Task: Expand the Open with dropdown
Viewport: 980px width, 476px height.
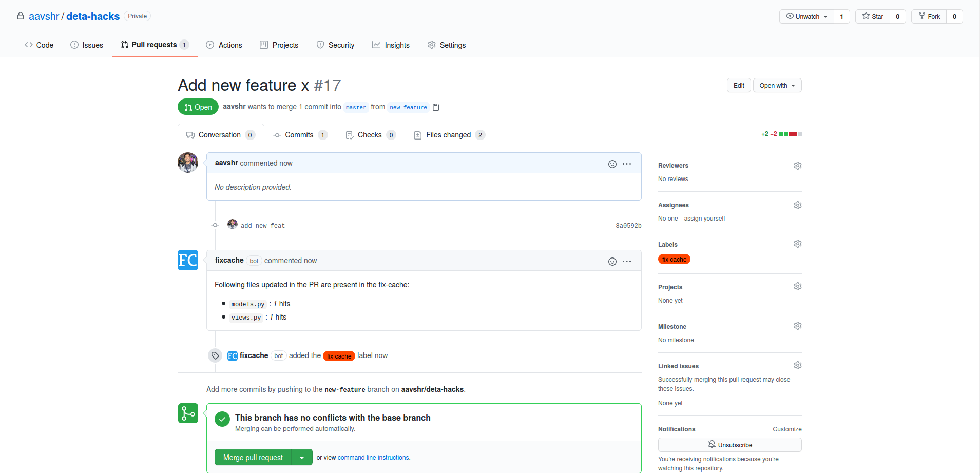Action: pos(777,86)
